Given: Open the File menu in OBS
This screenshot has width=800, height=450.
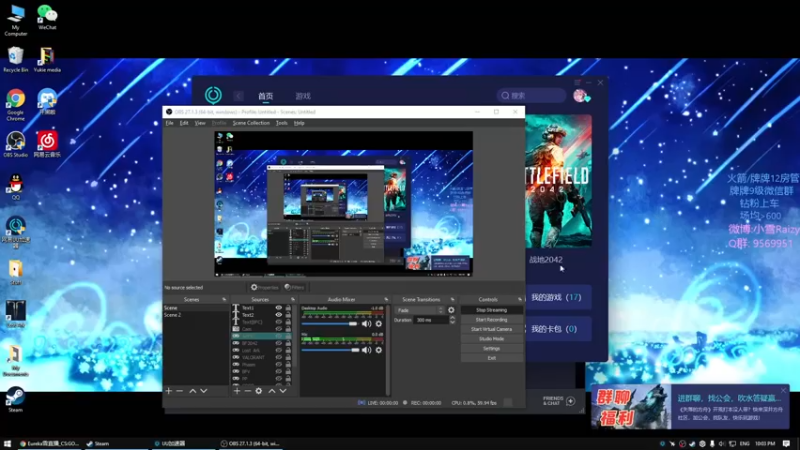Looking at the screenshot, I should click(169, 123).
